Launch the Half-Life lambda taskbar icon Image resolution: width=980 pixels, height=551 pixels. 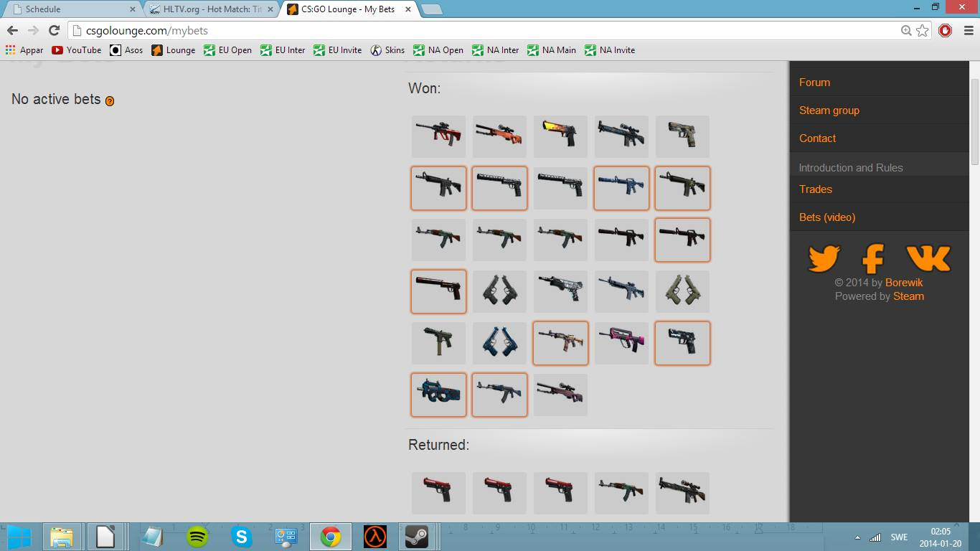click(374, 536)
